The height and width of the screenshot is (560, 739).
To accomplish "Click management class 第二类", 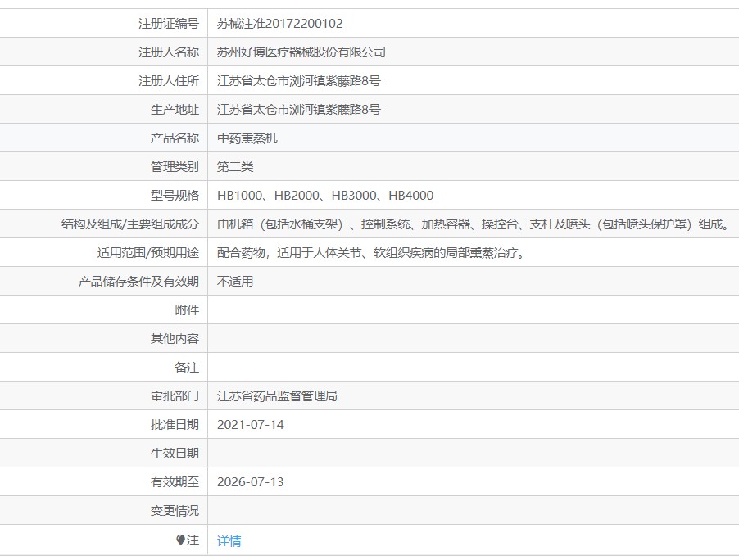I will click(235, 167).
